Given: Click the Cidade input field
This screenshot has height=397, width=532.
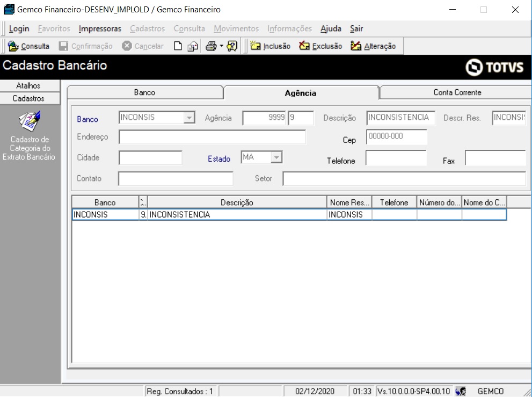Looking at the screenshot, I should 150,157.
